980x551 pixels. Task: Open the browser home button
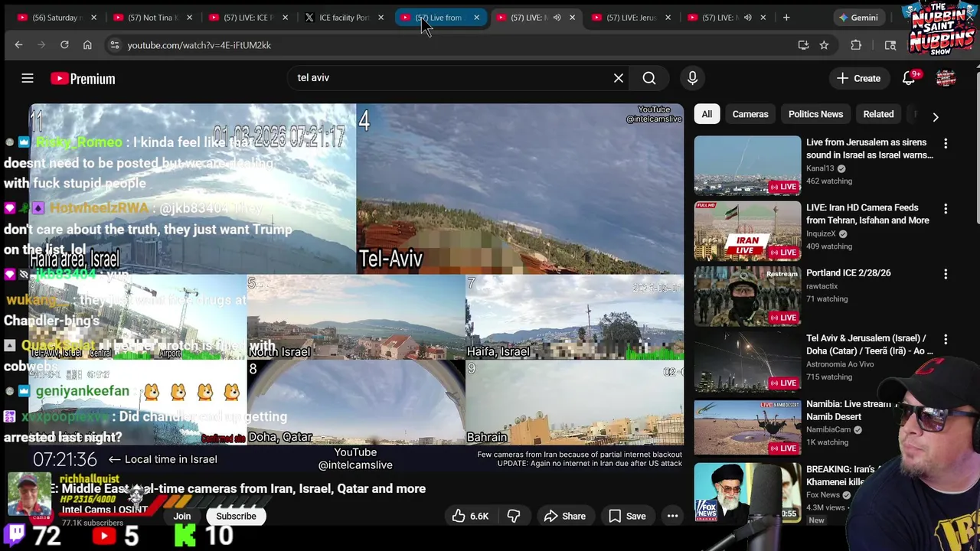click(x=87, y=45)
